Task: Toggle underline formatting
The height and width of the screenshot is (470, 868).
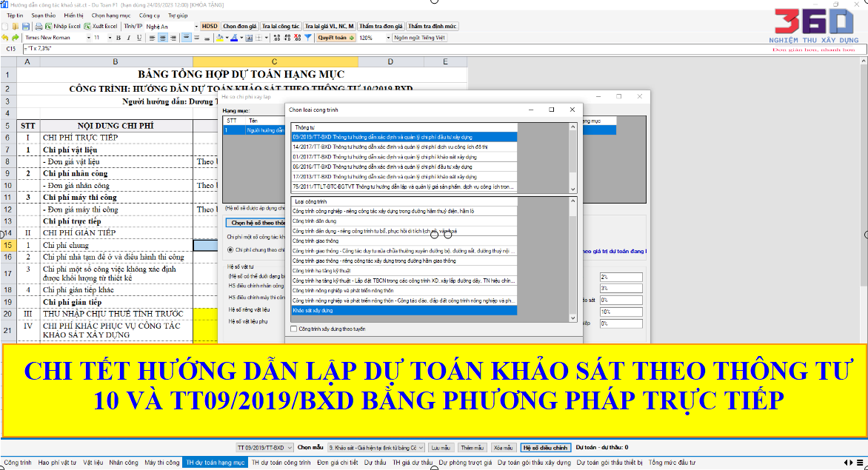Action: 139,38
